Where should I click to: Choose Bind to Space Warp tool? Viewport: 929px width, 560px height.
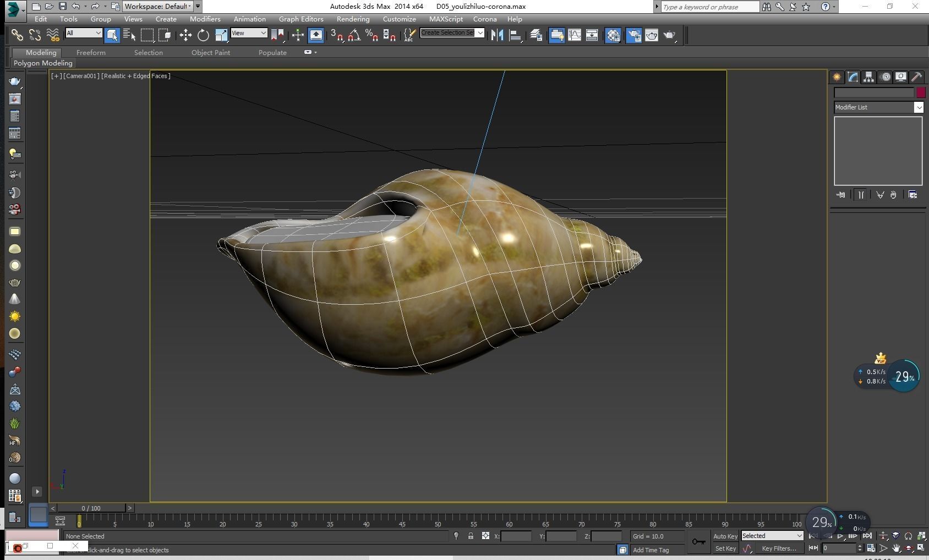tap(52, 35)
